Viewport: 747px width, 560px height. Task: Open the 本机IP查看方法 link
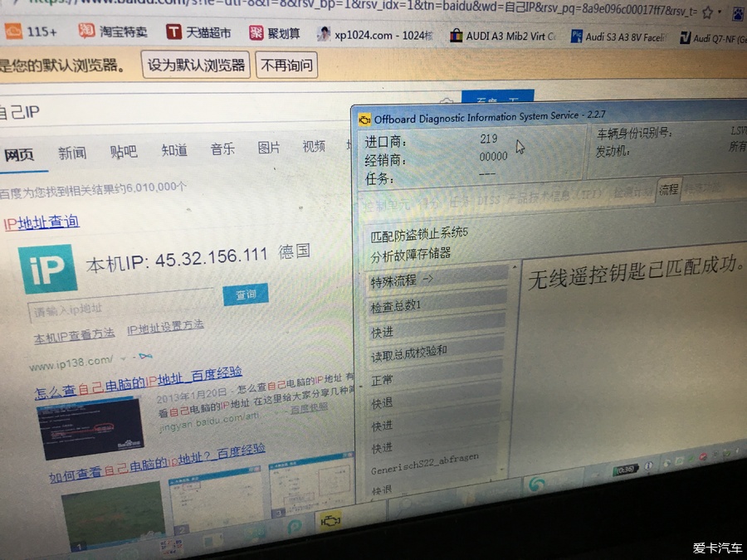75,335
